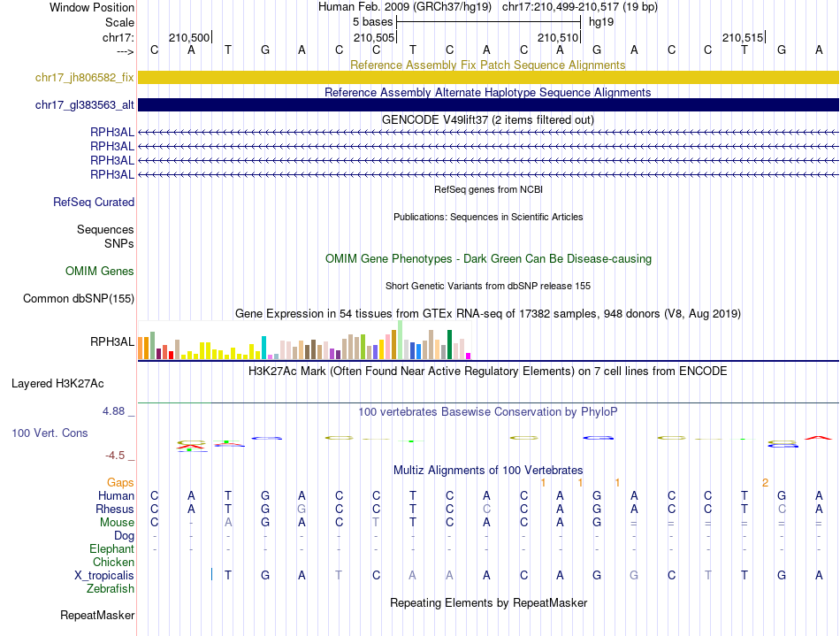Click RPH3AL label beside GTEx expression chart
Image resolution: width=840 pixels, height=636 pixels.
pos(112,341)
